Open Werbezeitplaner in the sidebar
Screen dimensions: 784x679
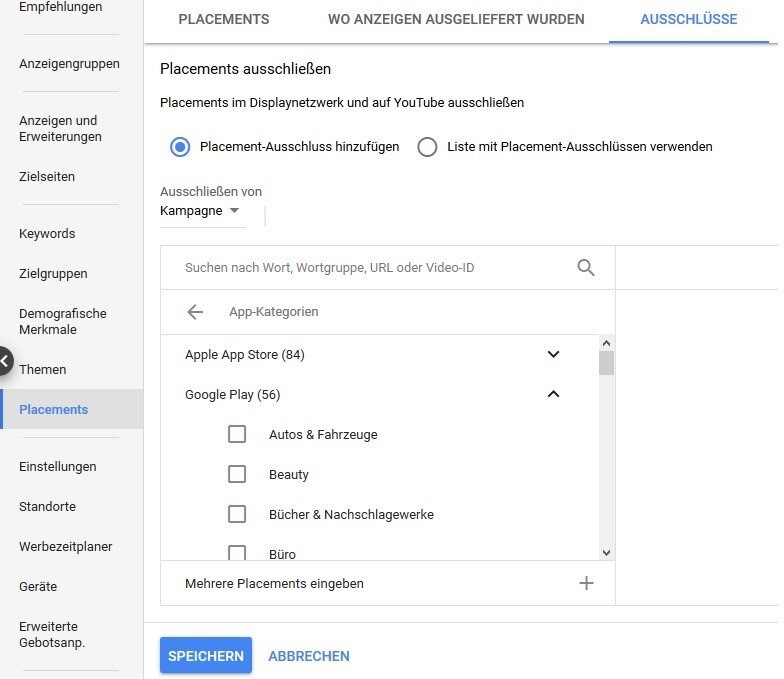click(66, 547)
